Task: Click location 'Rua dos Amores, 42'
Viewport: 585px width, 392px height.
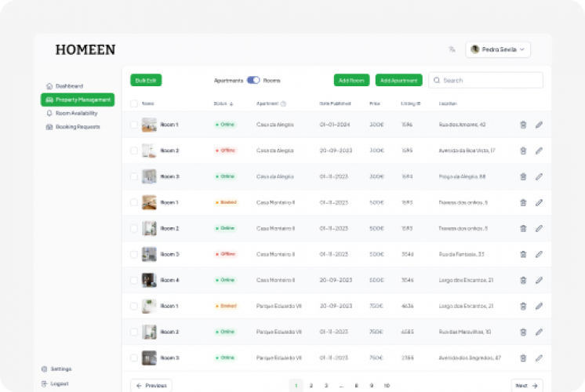Action: click(462, 125)
